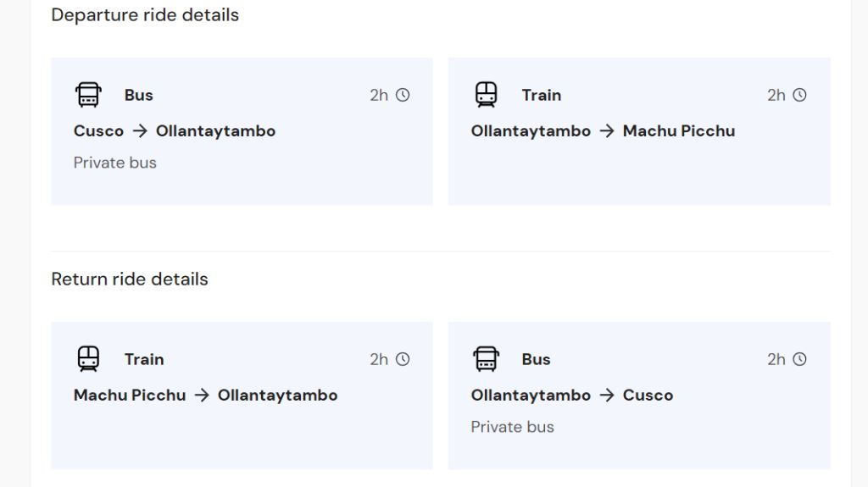Click the train icon in the departure card
The width and height of the screenshot is (868, 487).
[x=486, y=95]
